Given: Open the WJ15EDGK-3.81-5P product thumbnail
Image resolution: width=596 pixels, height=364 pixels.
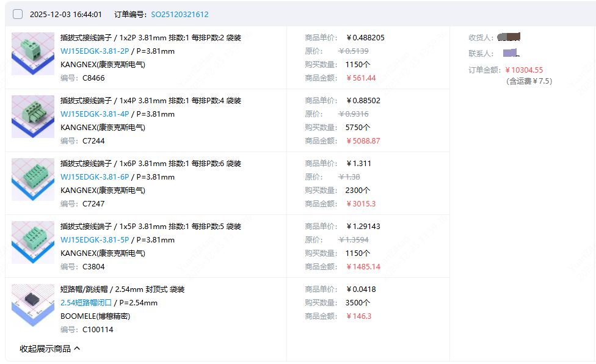Looking at the screenshot, I should (33, 242).
